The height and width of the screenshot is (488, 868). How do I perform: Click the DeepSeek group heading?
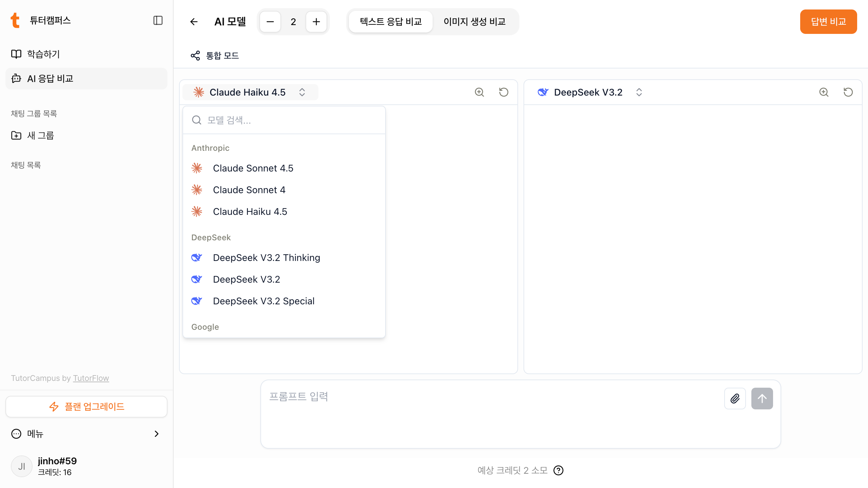211,238
